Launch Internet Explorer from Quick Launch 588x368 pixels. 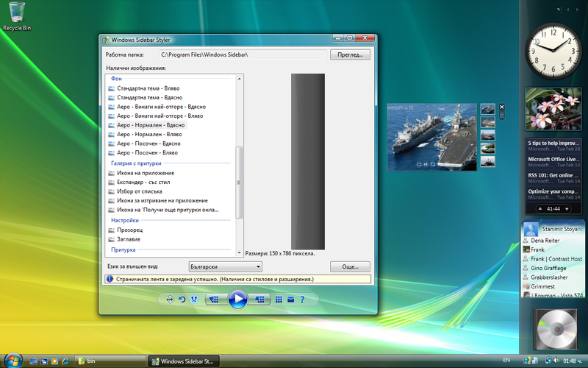point(65,361)
